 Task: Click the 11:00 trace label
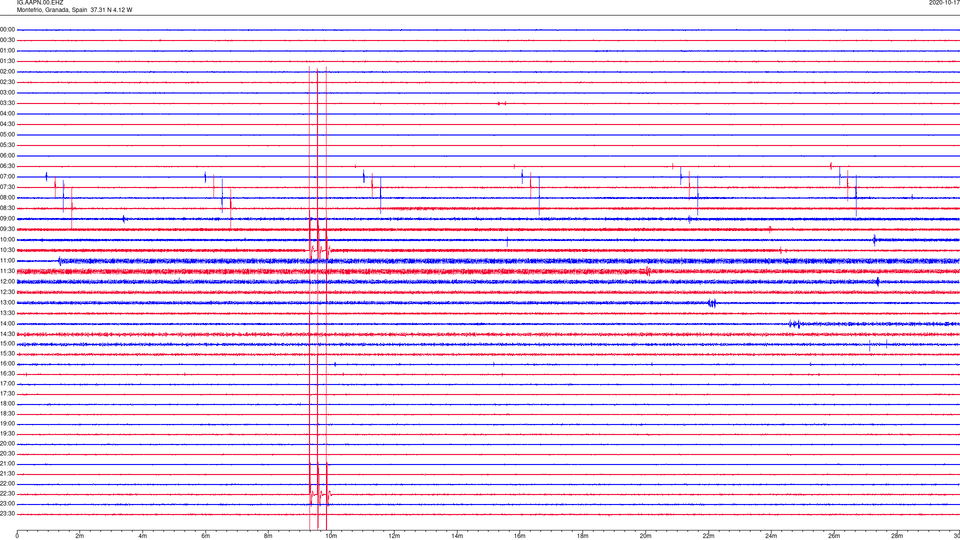point(7,261)
